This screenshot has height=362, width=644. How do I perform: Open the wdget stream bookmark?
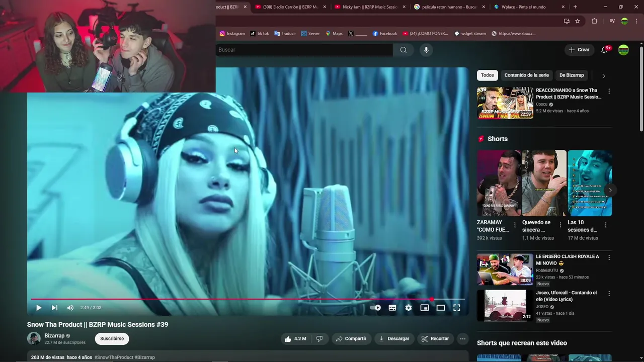pyautogui.click(x=470, y=34)
